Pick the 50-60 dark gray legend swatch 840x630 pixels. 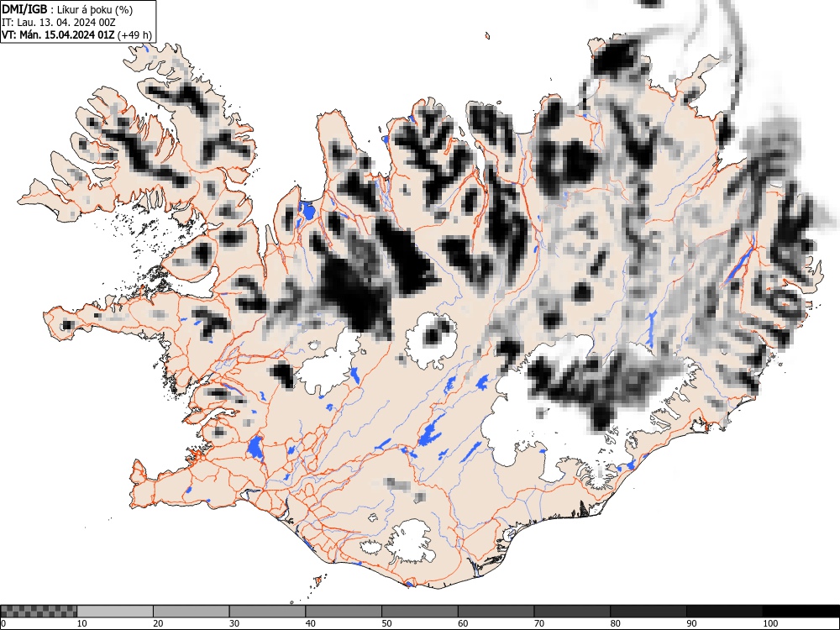pyautogui.click(x=420, y=611)
